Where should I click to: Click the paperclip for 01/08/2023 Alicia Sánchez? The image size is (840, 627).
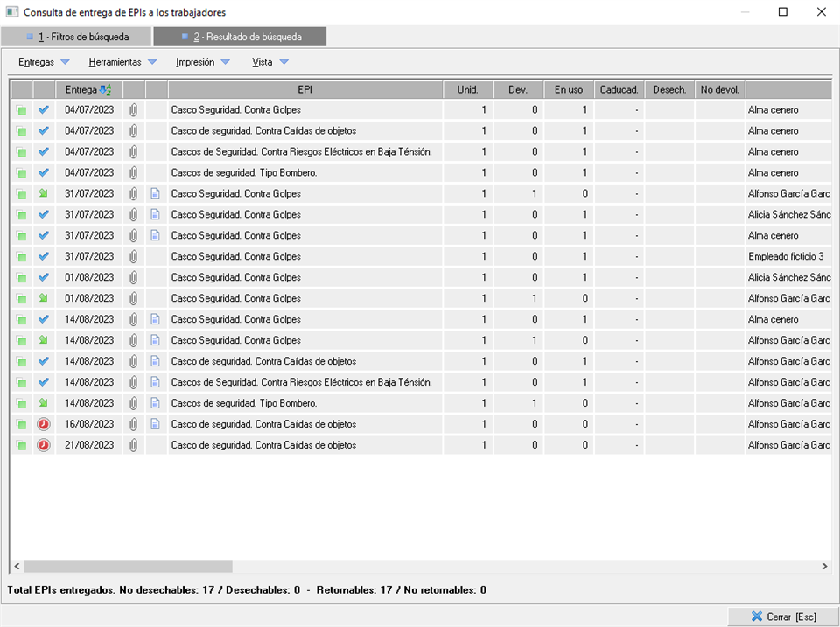133,277
